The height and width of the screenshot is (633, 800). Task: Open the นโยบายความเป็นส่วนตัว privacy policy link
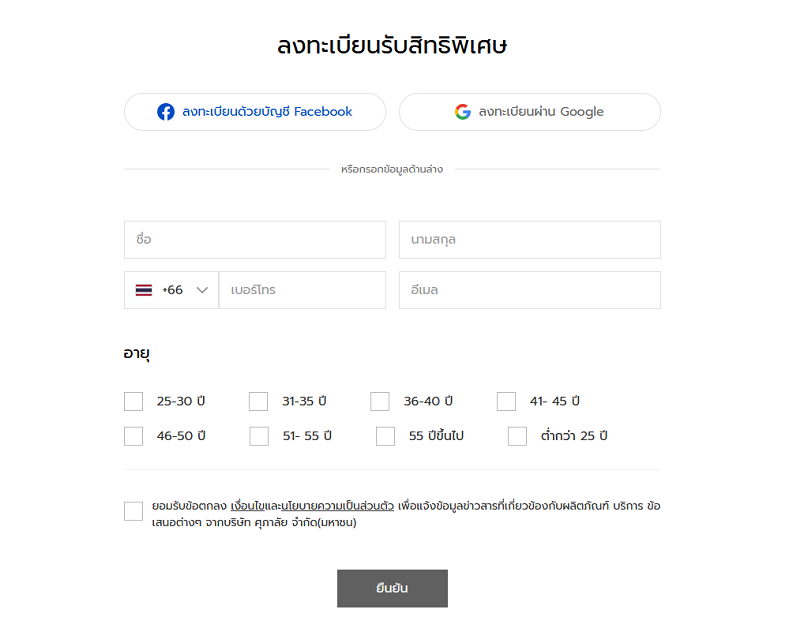(338, 506)
